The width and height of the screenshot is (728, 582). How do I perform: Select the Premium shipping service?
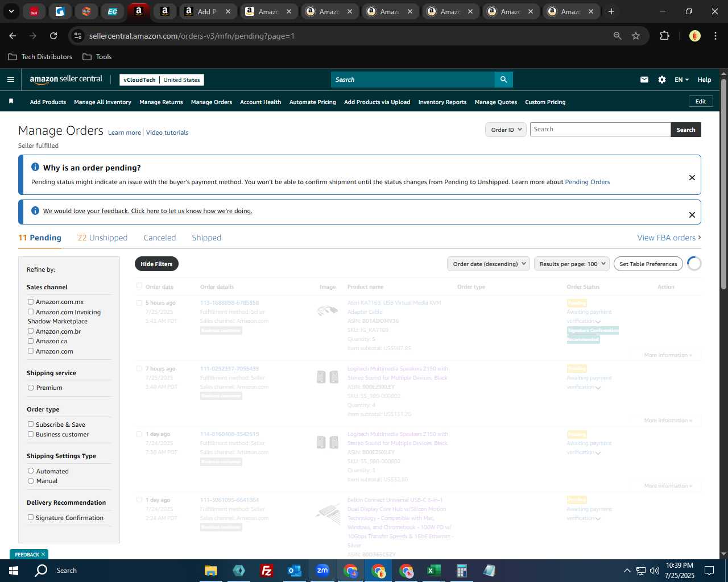point(31,388)
